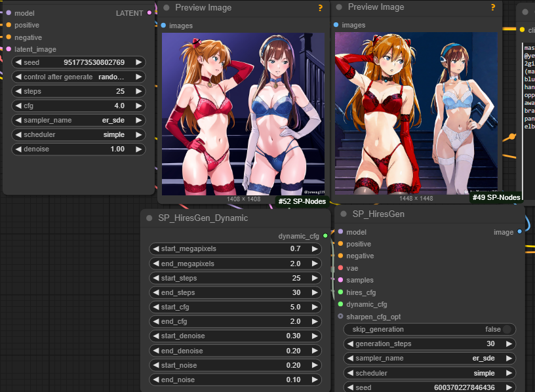
Task: Decrease end_noise with the left arrow
Action: [156, 380]
